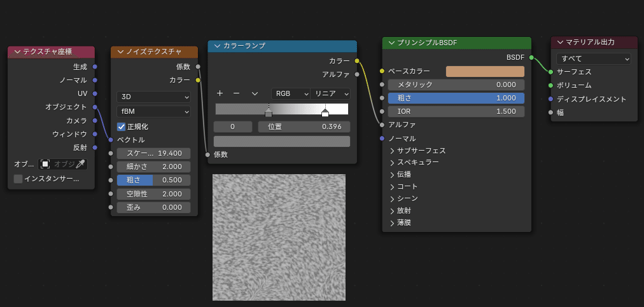Open the color ramp tools chevron menu
Screen dimensions: 644x307
click(x=255, y=93)
